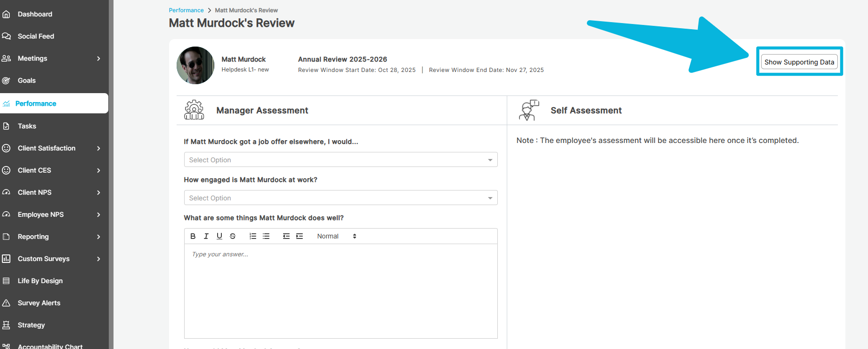Image resolution: width=868 pixels, height=349 pixels.
Task: Click the Social Feed chat icon
Action: pyautogui.click(x=6, y=36)
